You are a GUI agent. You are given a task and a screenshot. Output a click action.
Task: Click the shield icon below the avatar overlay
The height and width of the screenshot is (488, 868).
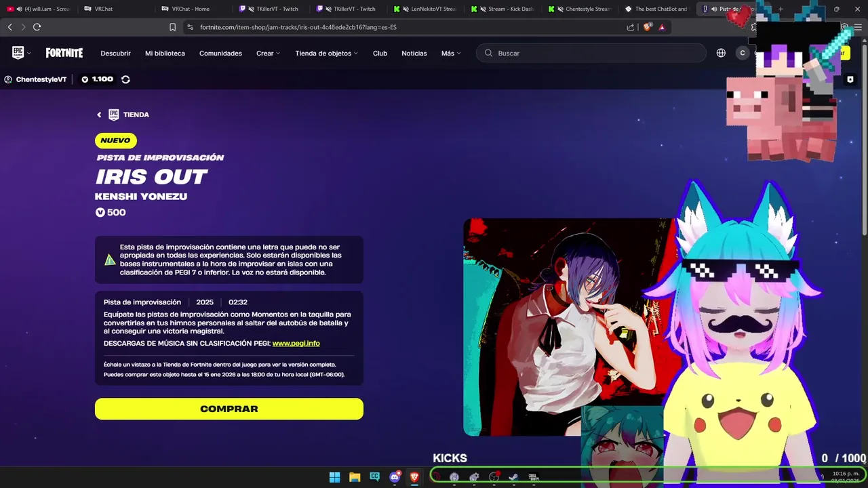point(850,79)
